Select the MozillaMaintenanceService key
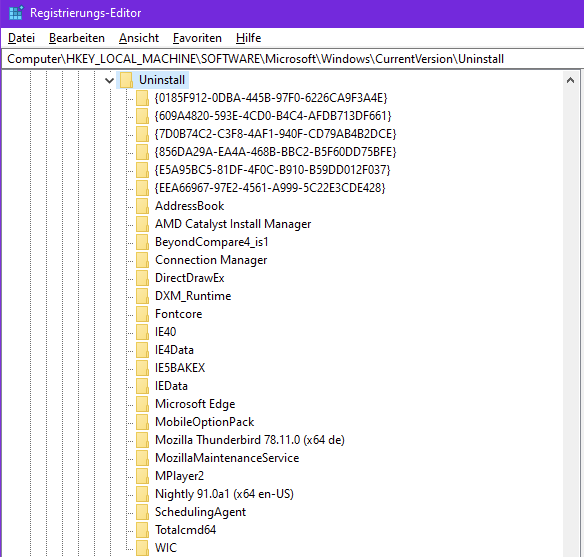This screenshot has width=584, height=557. coord(227,458)
